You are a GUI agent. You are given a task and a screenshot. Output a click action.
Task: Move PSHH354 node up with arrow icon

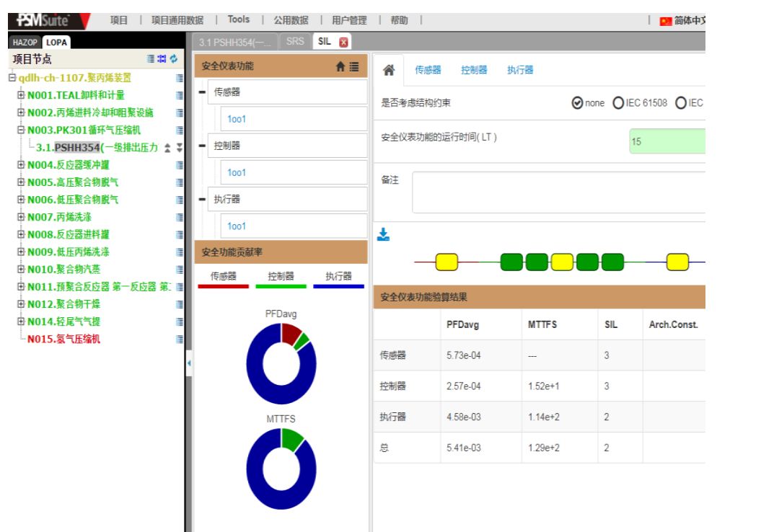tap(167, 148)
